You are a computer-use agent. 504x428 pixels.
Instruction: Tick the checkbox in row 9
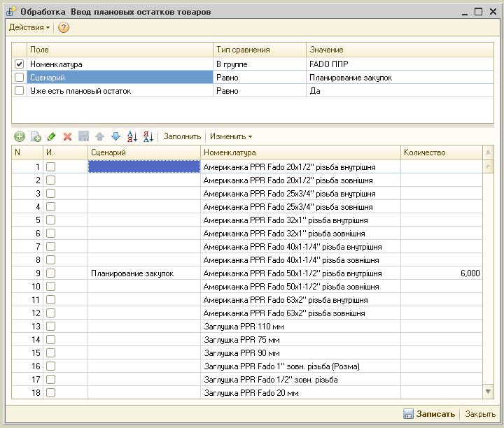click(50, 273)
